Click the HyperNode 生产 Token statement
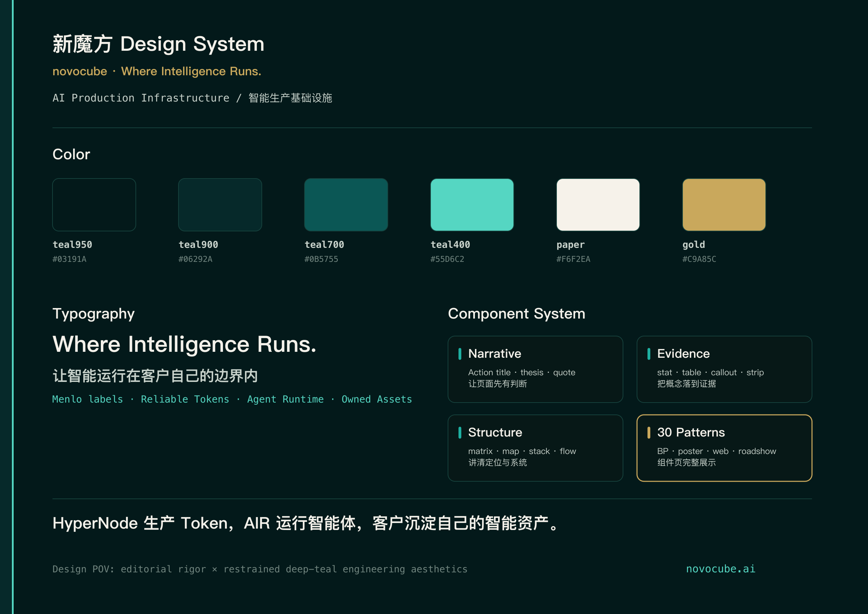 (x=306, y=523)
